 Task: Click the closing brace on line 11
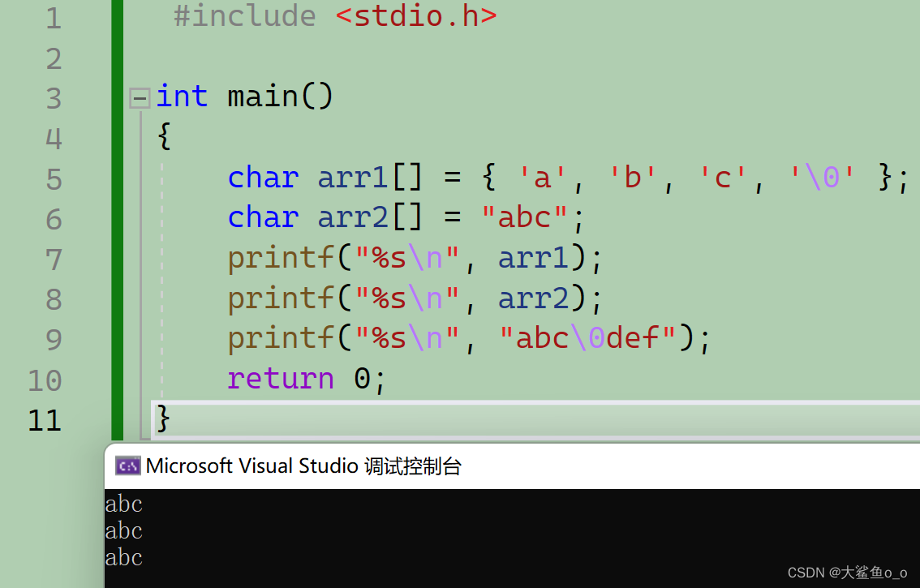[164, 418]
